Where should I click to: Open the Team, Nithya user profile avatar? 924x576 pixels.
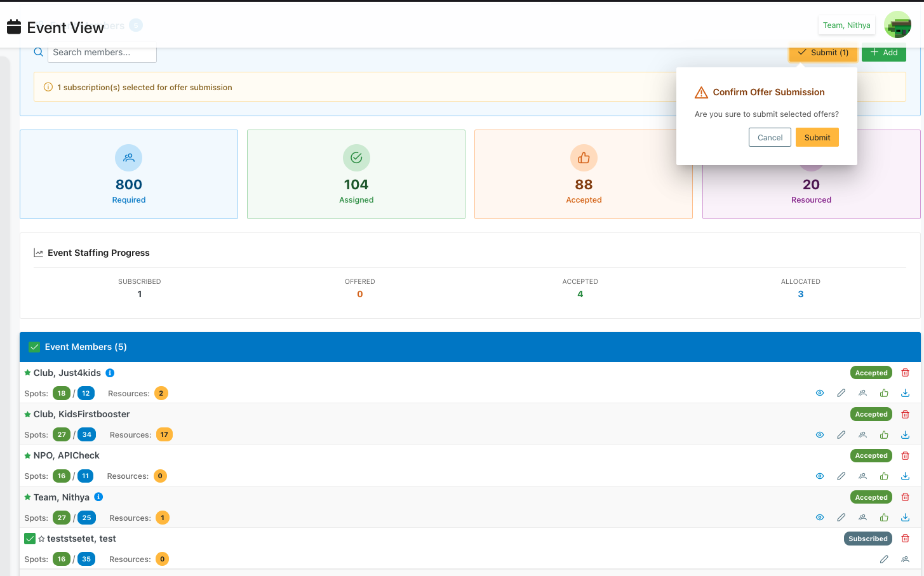coord(897,25)
